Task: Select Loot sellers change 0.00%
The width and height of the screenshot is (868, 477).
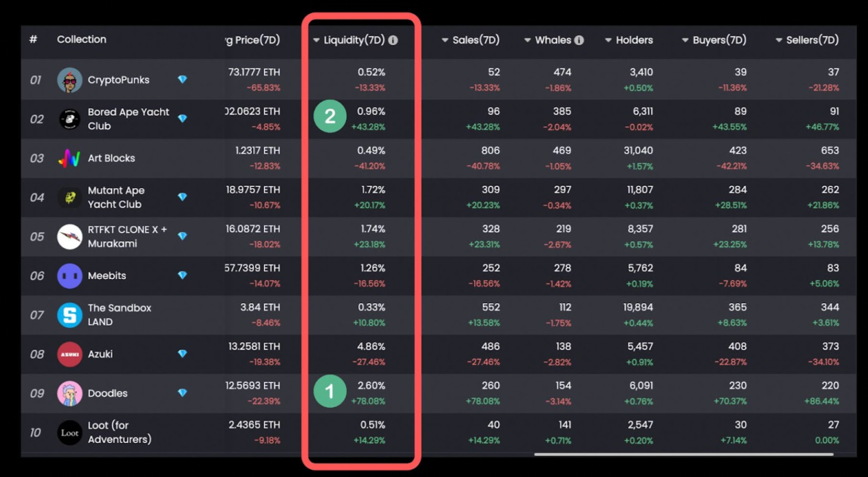Action: click(827, 441)
